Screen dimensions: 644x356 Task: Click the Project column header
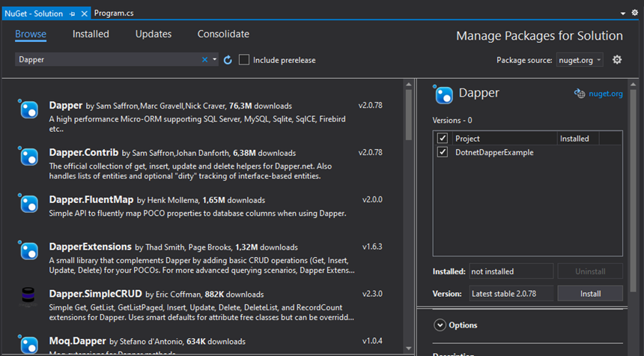coord(467,139)
